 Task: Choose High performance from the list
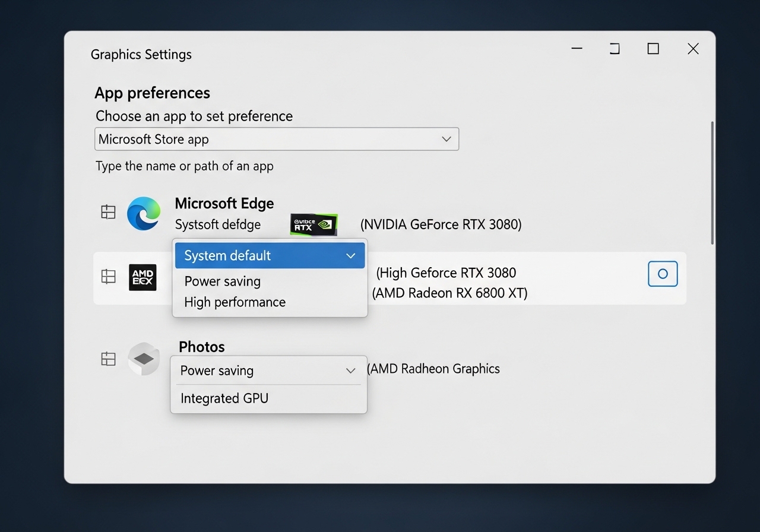[x=235, y=302]
